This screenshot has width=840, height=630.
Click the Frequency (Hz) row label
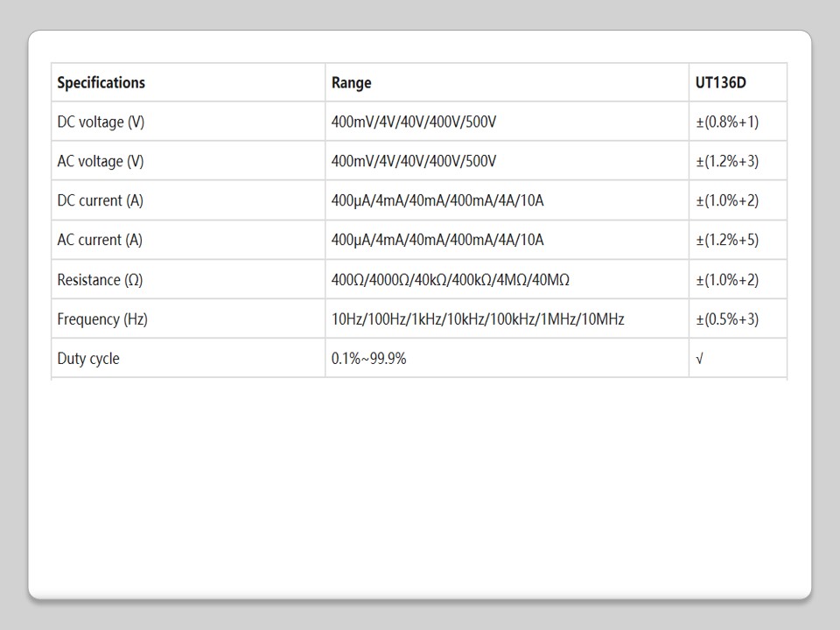coord(102,319)
